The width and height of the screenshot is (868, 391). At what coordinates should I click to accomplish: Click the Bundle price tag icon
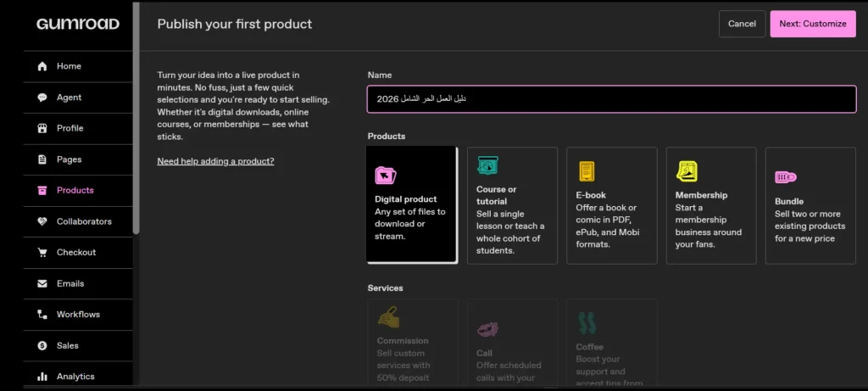pyautogui.click(x=786, y=177)
